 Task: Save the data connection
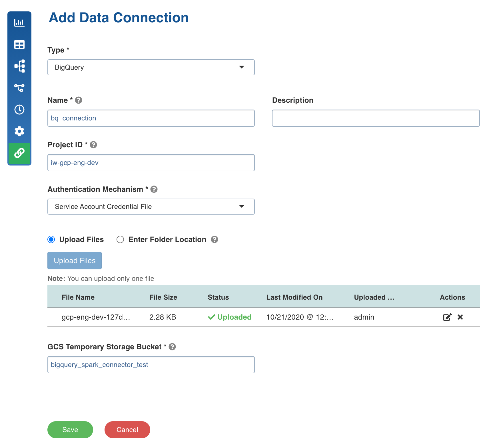click(70, 430)
